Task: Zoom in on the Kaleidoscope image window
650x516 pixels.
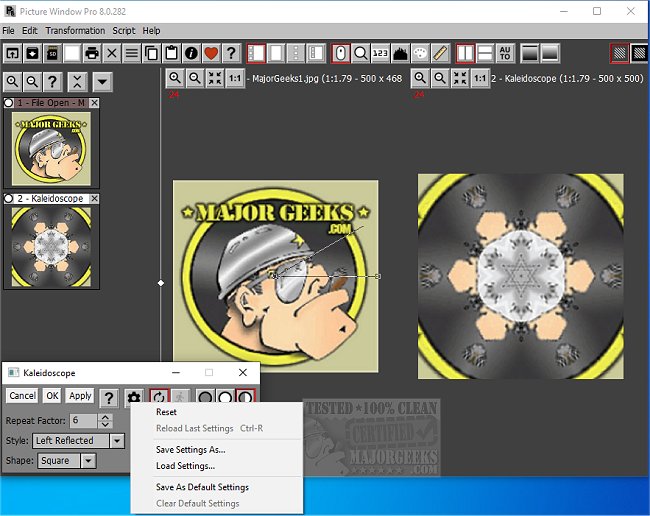Action: coord(420,78)
